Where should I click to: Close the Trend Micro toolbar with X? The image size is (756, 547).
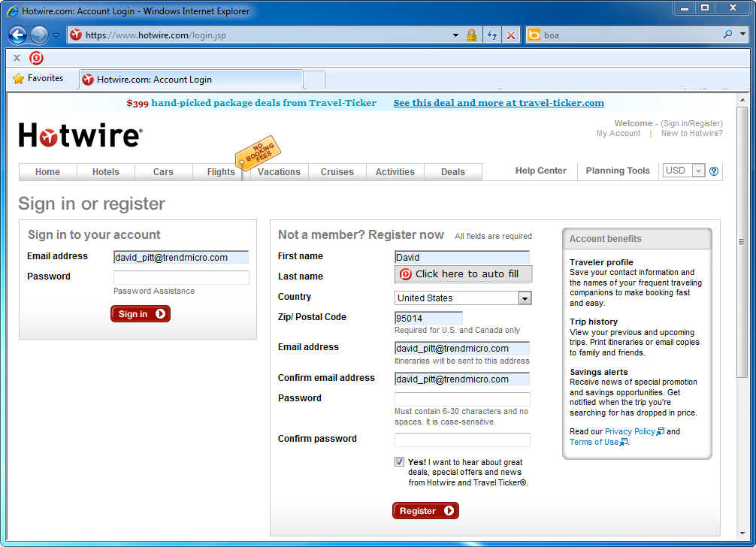[x=17, y=58]
